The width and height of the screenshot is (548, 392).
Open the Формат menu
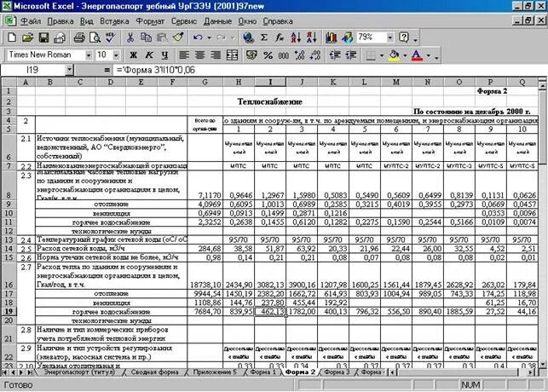(x=150, y=21)
